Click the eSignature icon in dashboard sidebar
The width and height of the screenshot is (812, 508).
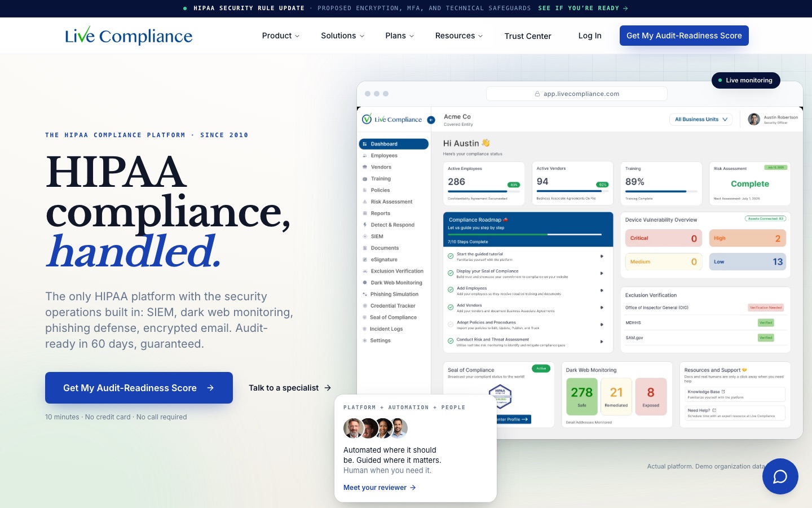365,260
